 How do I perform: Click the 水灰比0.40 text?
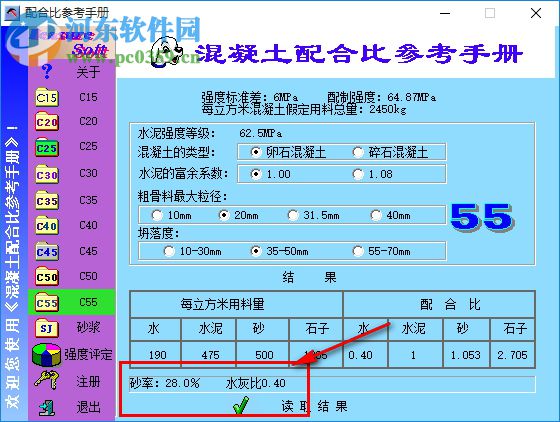pos(256,383)
